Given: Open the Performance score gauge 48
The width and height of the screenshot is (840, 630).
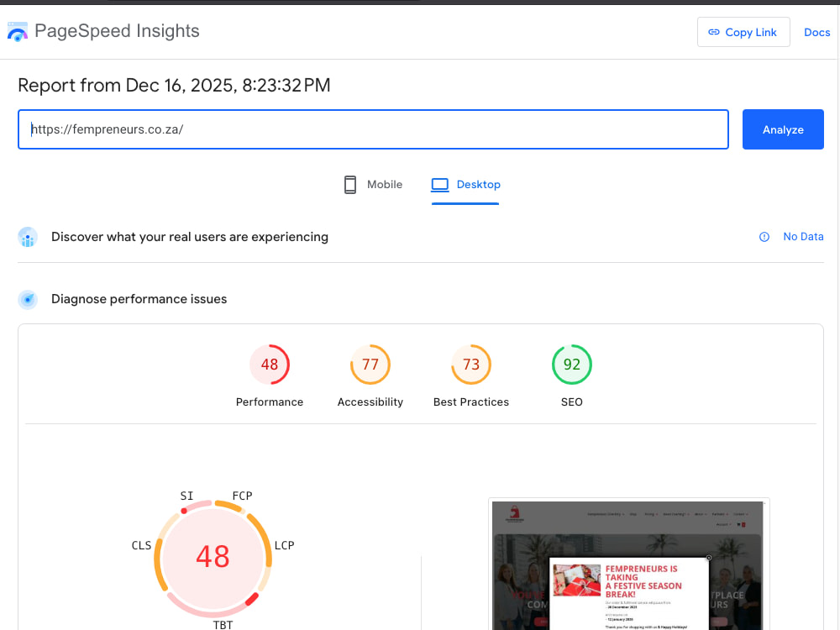Looking at the screenshot, I should pyautogui.click(x=270, y=365).
